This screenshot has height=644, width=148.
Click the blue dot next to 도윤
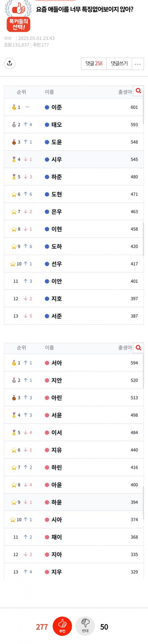tap(47, 142)
